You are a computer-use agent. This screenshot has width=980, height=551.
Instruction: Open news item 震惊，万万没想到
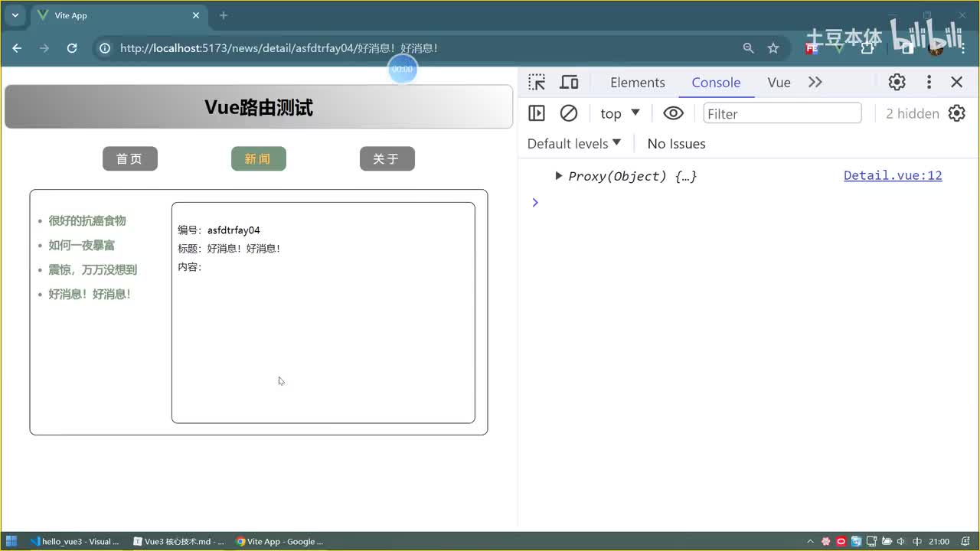(93, 270)
